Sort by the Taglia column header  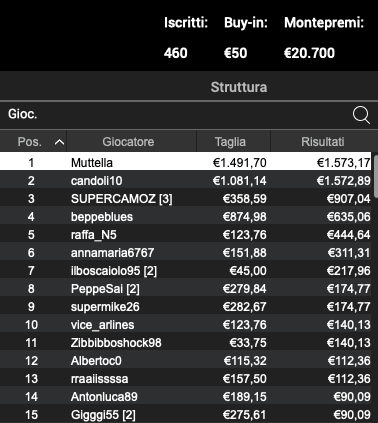(230, 142)
